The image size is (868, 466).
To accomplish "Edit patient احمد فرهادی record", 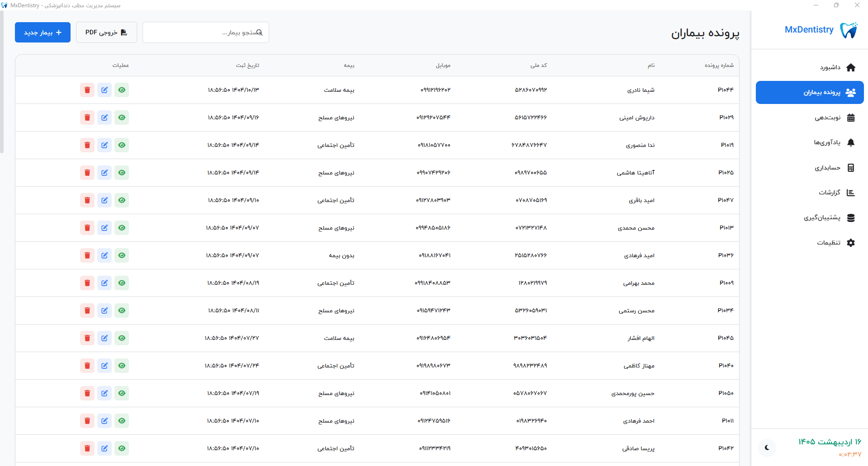I will pyautogui.click(x=104, y=421).
